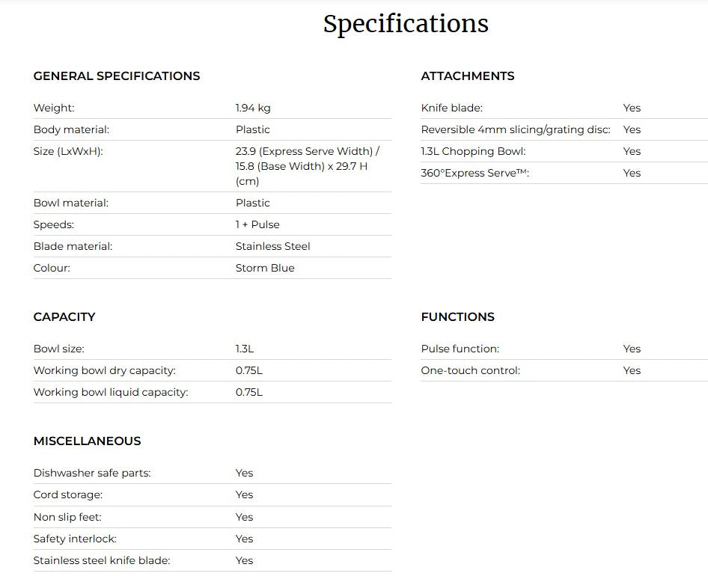Select the Capacity section heading

point(64,316)
